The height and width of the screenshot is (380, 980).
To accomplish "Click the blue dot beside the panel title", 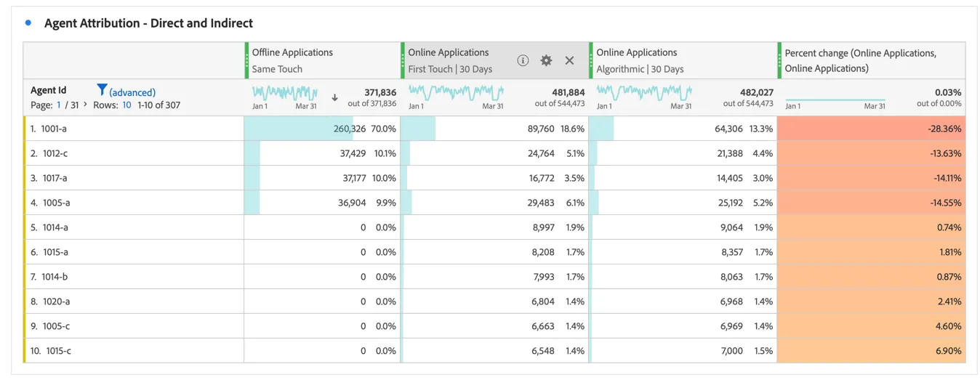I will (x=28, y=23).
